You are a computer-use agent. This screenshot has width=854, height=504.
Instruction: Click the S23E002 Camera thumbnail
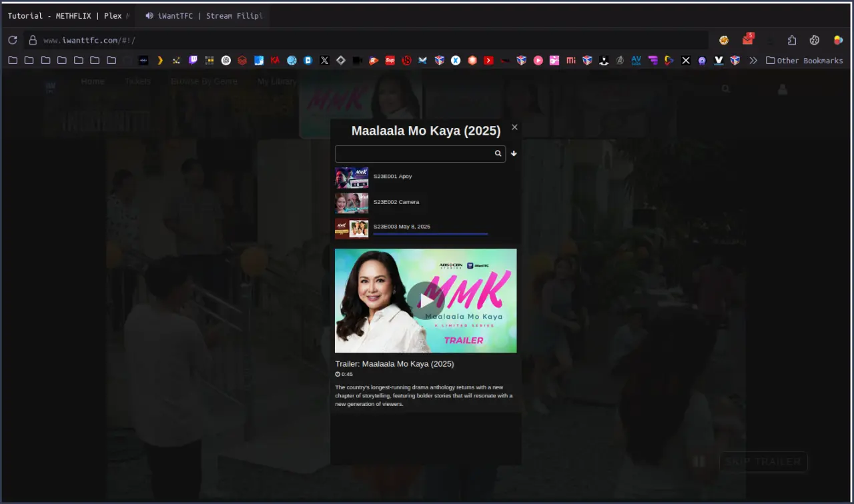[352, 203]
